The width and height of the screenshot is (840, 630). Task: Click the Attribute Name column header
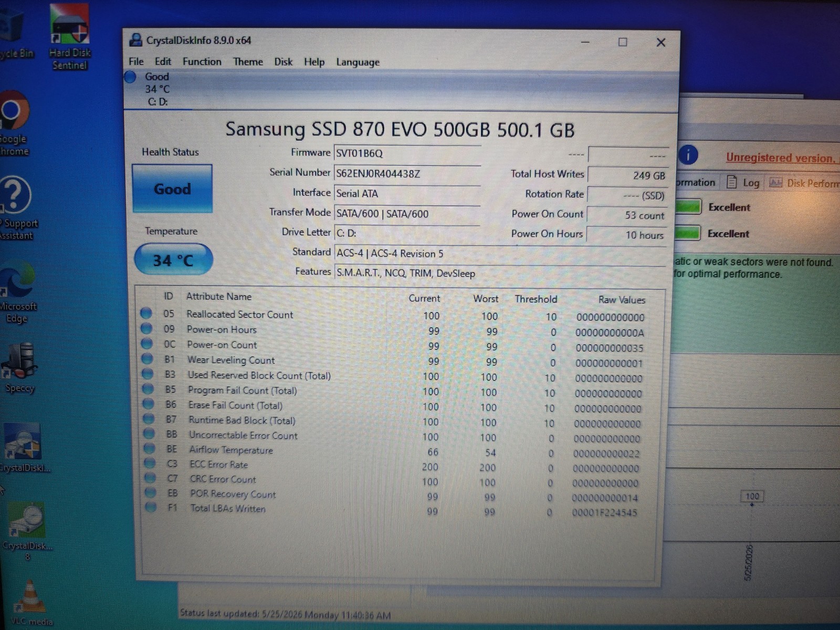(x=219, y=297)
